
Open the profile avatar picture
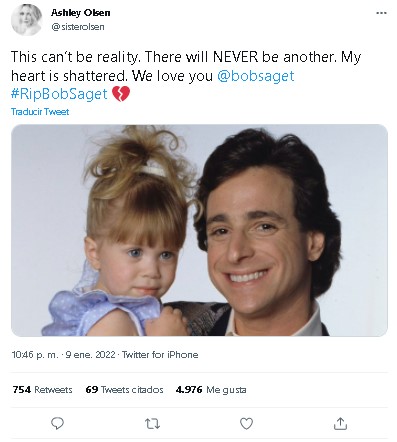pyautogui.click(x=27, y=20)
